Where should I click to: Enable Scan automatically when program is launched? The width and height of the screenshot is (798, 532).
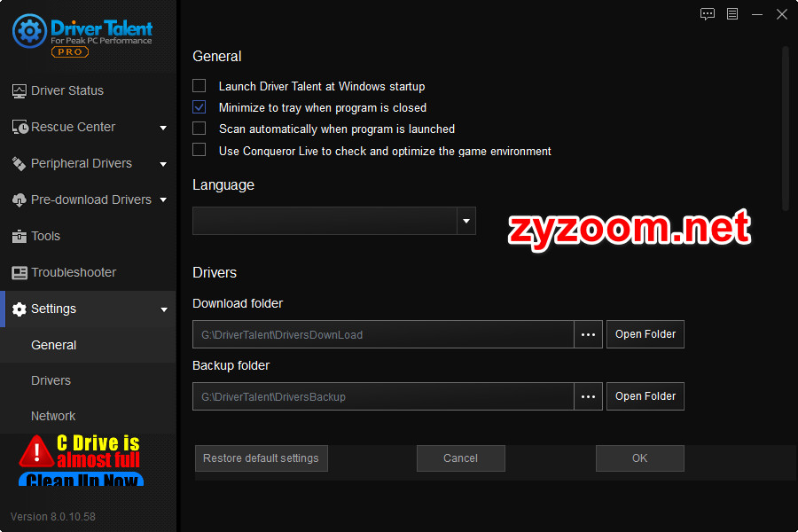tap(199, 129)
